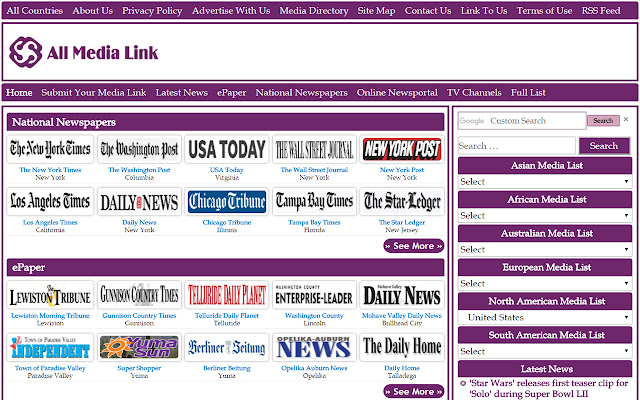Image resolution: width=640 pixels, height=400 pixels.
Task: Click the All Media Link logo
Action: pos(84,52)
